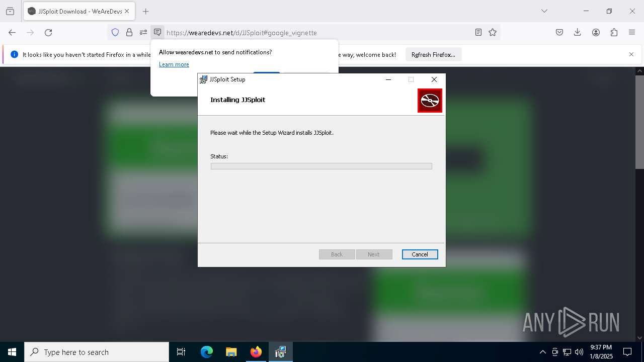
Task: Close the JJSploit Download tab
Action: coord(126,11)
